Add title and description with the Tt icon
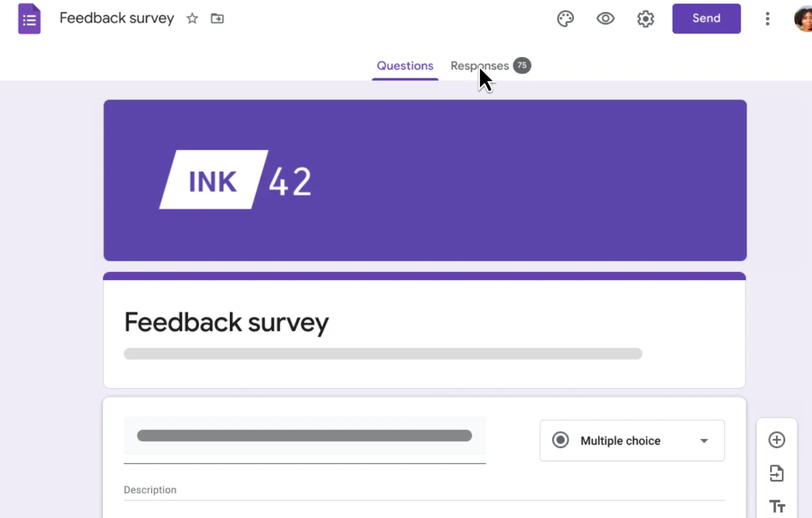The image size is (812, 518). [x=777, y=506]
